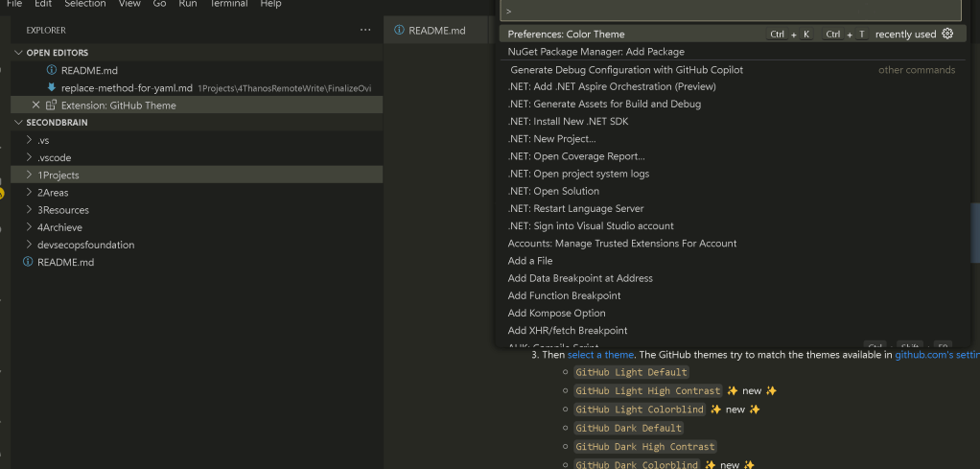Click GitHub Light Colorblind text
The height and width of the screenshot is (469, 980).
pyautogui.click(x=640, y=410)
